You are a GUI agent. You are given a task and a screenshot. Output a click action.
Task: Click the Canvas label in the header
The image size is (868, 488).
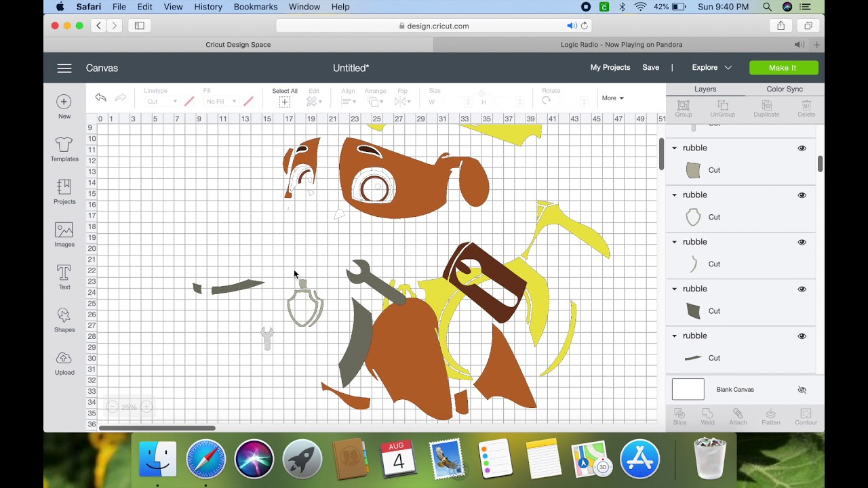click(x=102, y=68)
